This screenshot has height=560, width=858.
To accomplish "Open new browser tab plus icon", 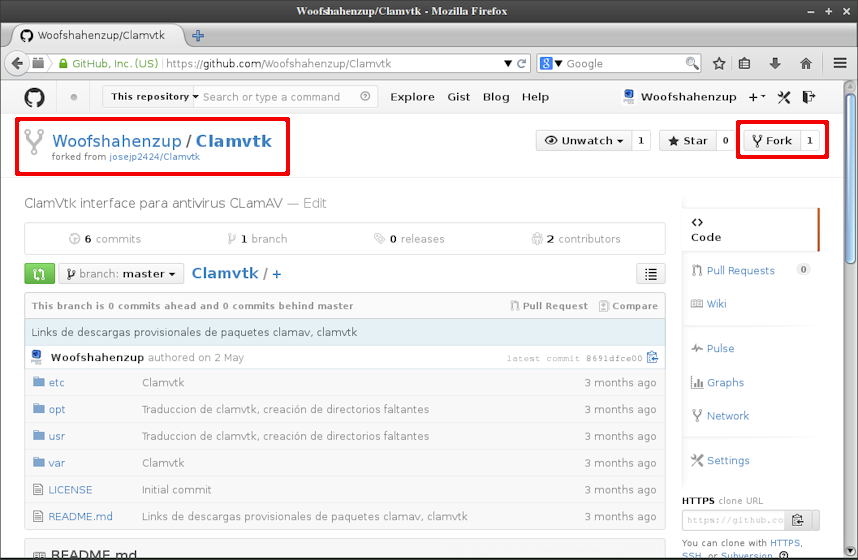I will point(198,36).
